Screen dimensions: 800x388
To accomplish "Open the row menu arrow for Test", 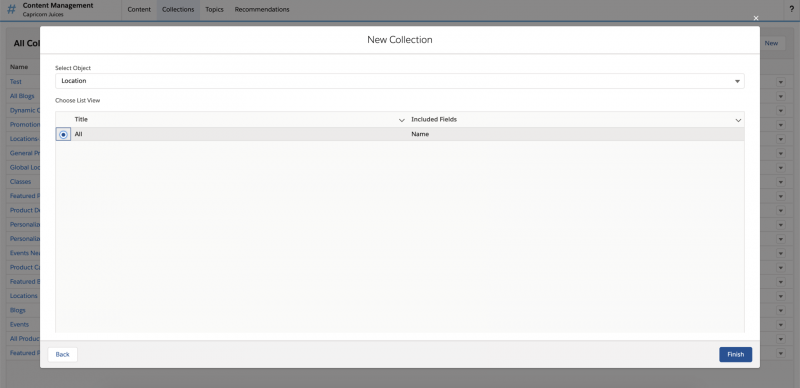I will (781, 82).
